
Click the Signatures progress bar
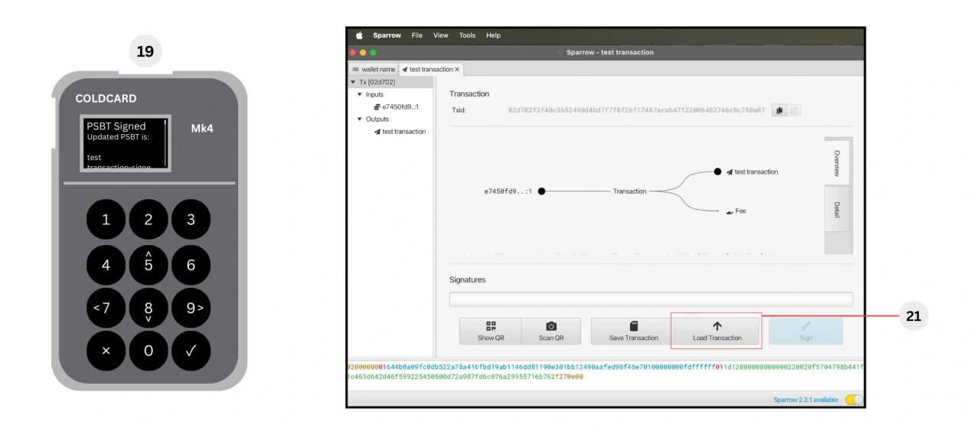pos(651,299)
